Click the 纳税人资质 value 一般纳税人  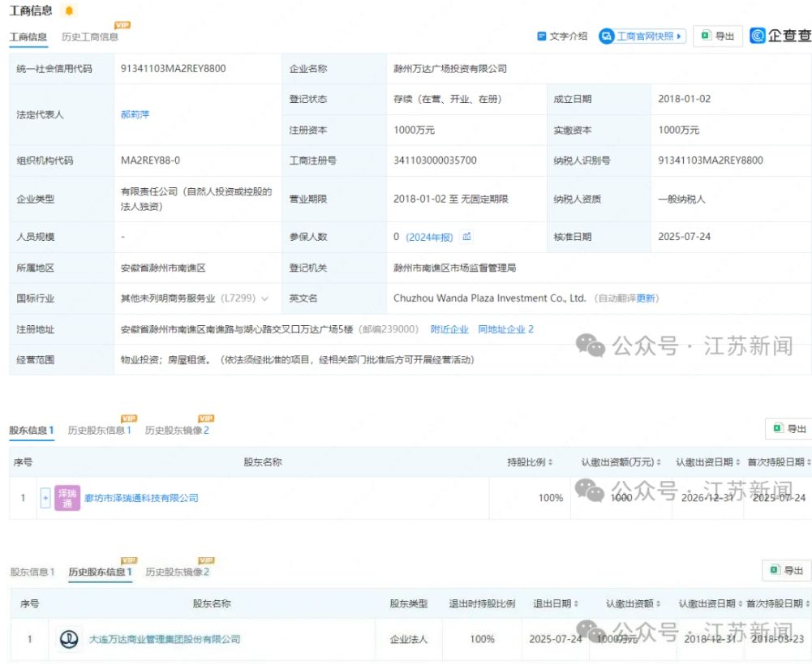coord(681,199)
